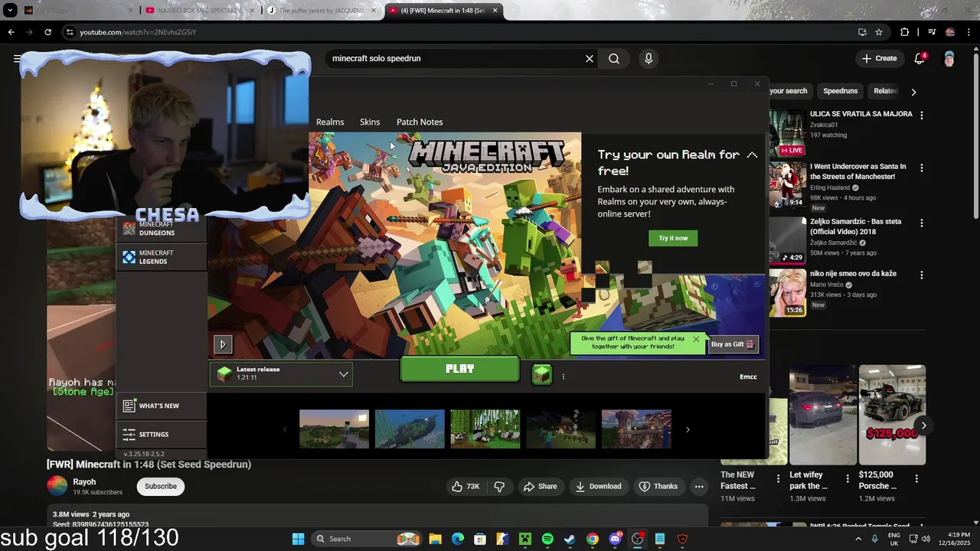Open $125,000 Porsche short thumbnail
Screen dimensions: 980x551
tap(892, 415)
